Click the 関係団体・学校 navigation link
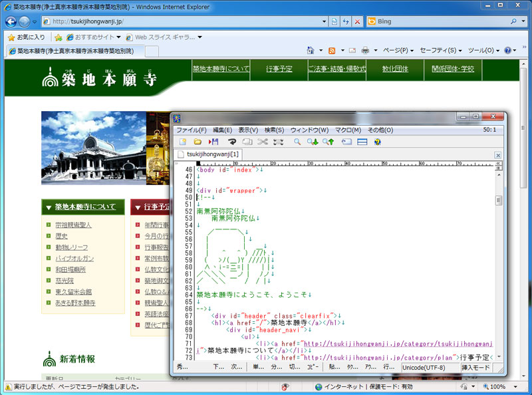This screenshot has width=532, height=395. tap(453, 69)
